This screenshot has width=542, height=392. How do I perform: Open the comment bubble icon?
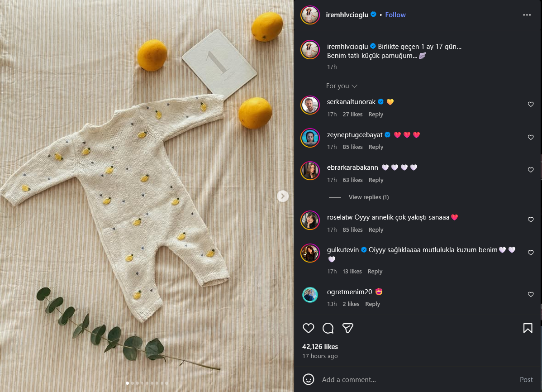click(328, 328)
